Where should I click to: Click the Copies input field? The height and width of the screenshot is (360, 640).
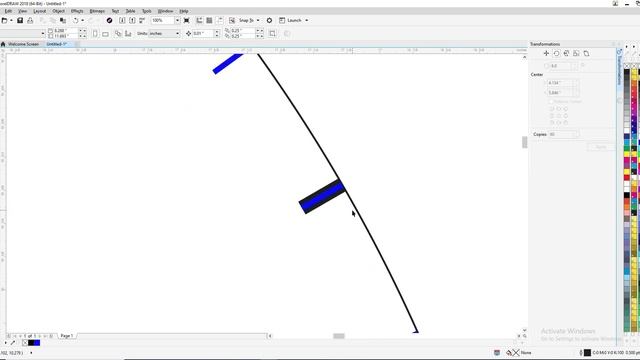[x=563, y=134]
